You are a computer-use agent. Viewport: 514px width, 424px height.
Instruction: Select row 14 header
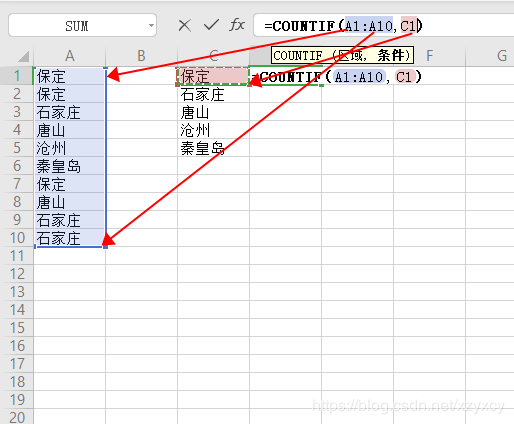click(17, 310)
